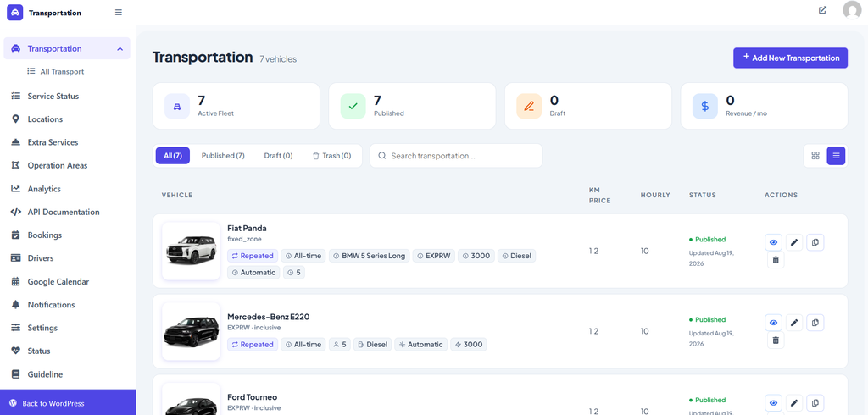Click Add New Transportation button
Viewport: 868px width, 415px height.
(x=790, y=58)
